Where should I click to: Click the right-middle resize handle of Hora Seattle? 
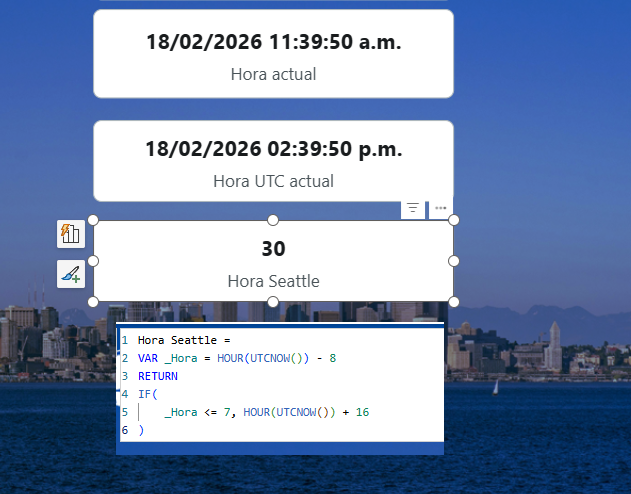tap(453, 260)
